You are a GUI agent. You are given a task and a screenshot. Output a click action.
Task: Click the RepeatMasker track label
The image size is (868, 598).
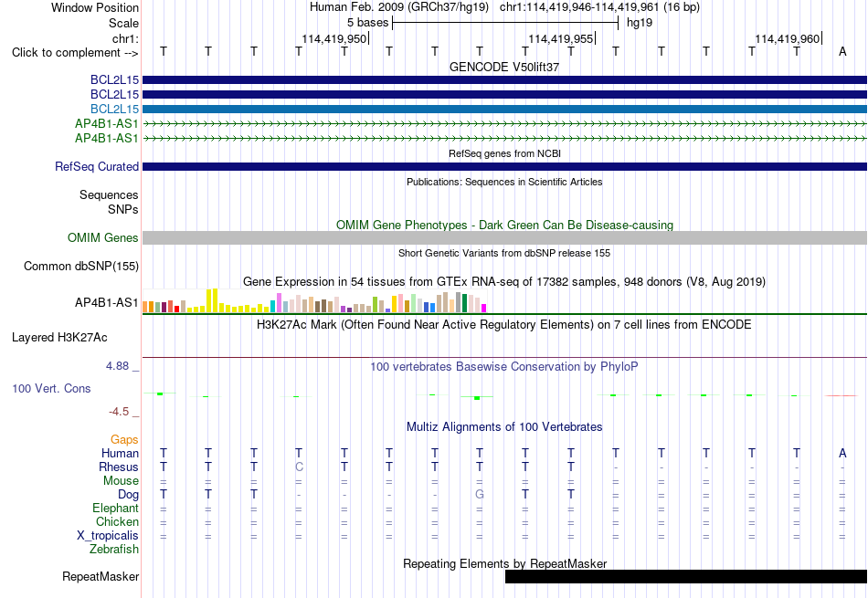click(x=101, y=576)
